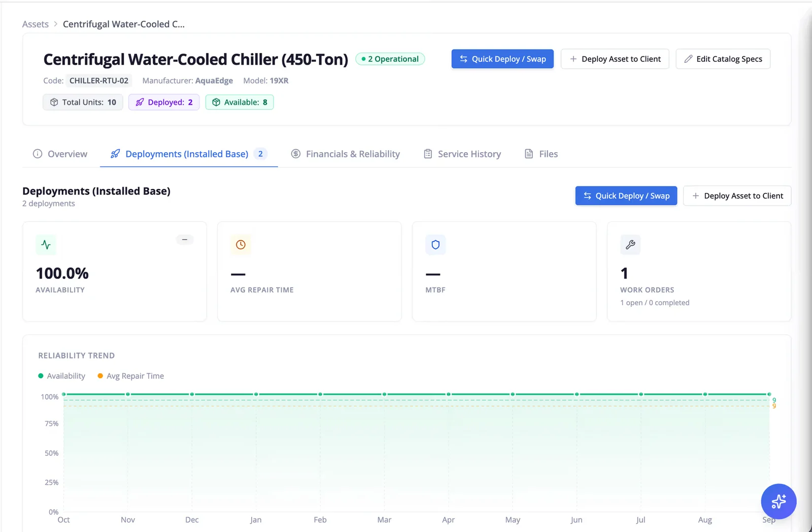Select the Deployments (Installed Base) tab
Viewport: 812px width, 532px height.
click(189, 154)
